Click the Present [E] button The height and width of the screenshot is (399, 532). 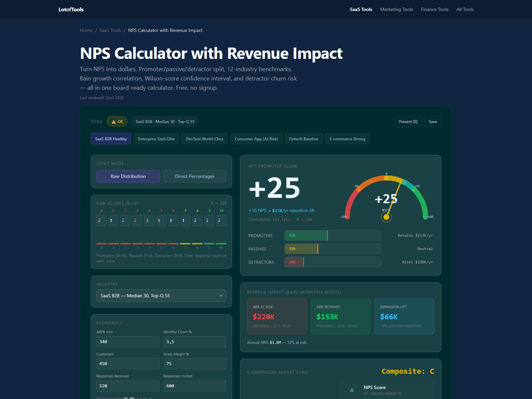pos(408,122)
